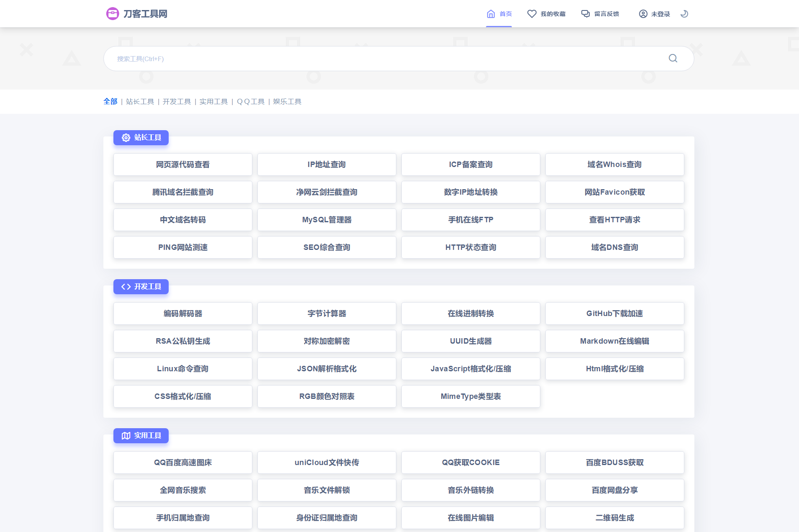Open 我的收藏 navigation text

553,14
